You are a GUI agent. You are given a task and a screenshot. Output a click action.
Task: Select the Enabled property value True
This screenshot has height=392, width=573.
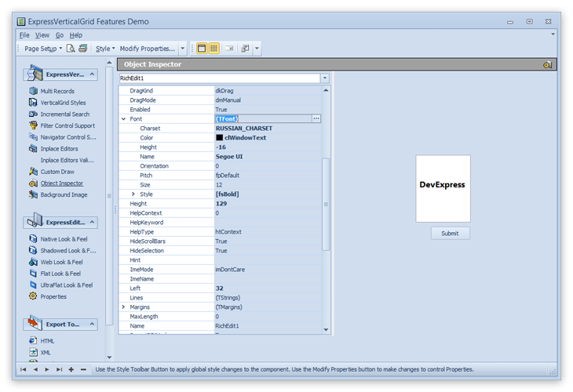point(268,110)
